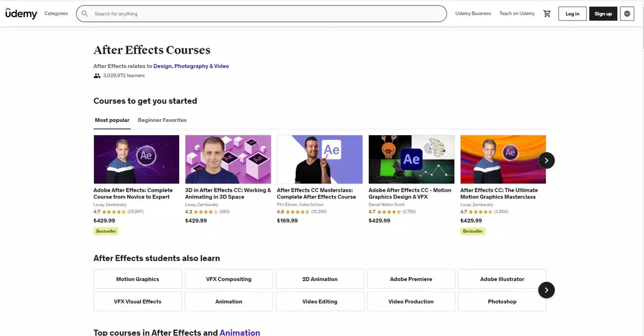Screen dimensions: 644x336
Task: Click the Courses to get you started heading
Action: [145, 101]
